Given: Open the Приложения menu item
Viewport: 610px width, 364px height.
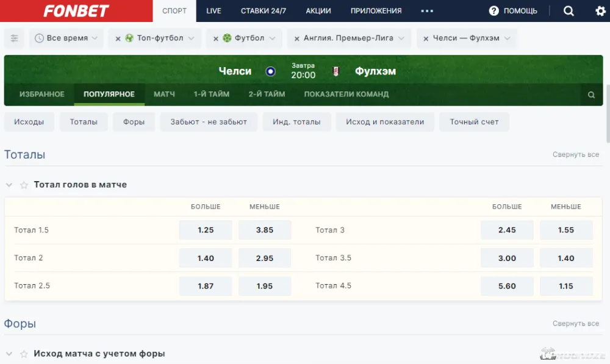Looking at the screenshot, I should pos(376,11).
